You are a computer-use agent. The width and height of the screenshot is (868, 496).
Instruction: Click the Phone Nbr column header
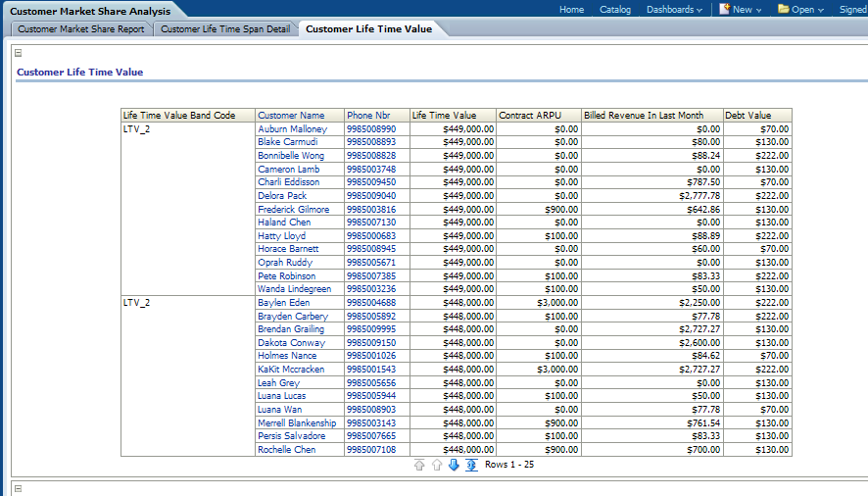pyautogui.click(x=368, y=116)
